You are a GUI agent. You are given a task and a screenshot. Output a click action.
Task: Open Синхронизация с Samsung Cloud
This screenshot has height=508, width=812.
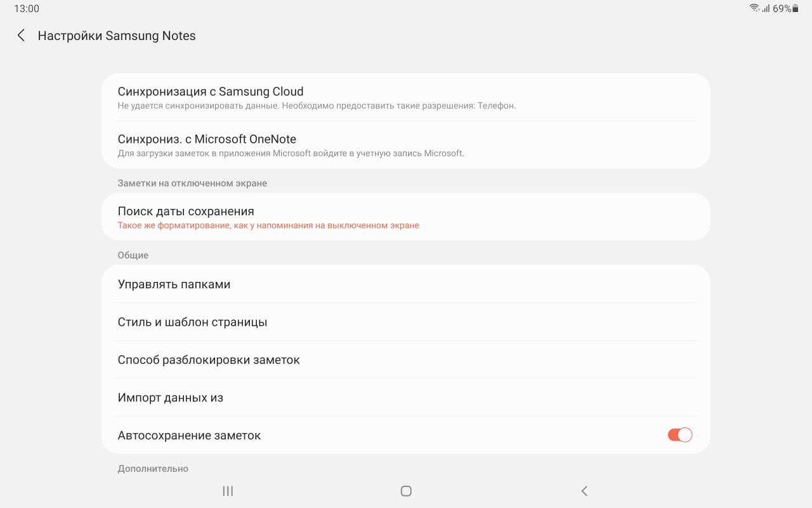point(211,91)
